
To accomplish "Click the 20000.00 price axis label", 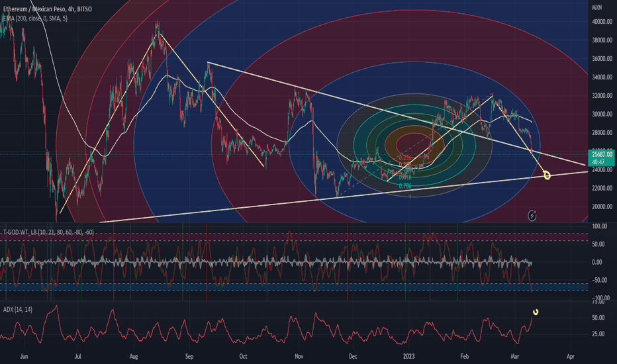I will pyautogui.click(x=602, y=206).
